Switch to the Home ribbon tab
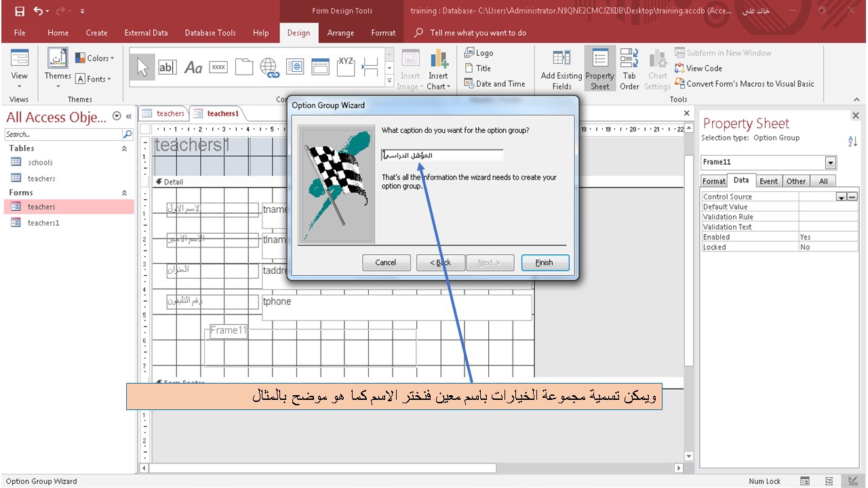This screenshot has width=868, height=488. coord(58,33)
